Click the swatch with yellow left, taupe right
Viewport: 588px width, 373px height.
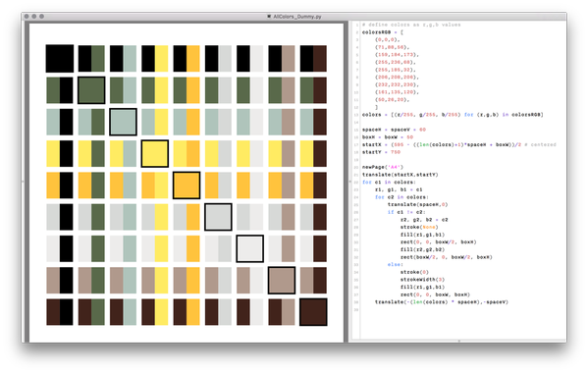(x=282, y=154)
